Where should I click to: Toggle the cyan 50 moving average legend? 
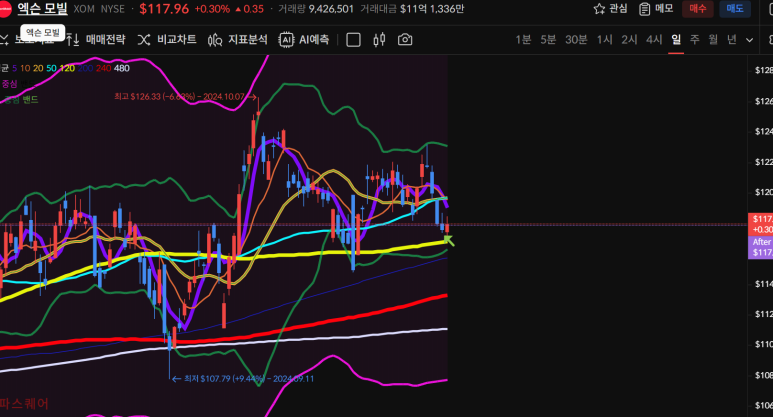(x=51, y=68)
